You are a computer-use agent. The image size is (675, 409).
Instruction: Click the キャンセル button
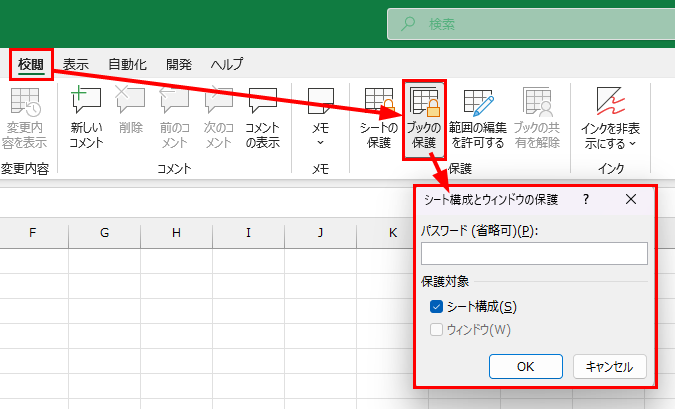pos(610,366)
